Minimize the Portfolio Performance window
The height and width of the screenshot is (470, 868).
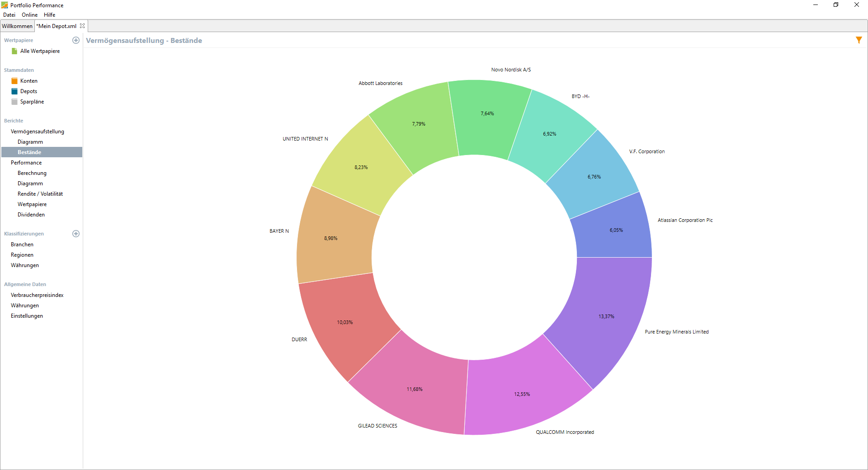pos(816,5)
